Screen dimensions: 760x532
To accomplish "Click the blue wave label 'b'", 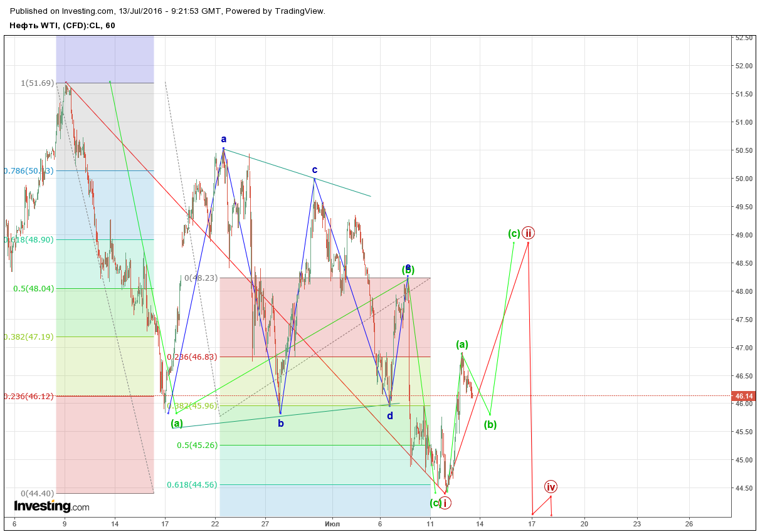I will pyautogui.click(x=281, y=423).
